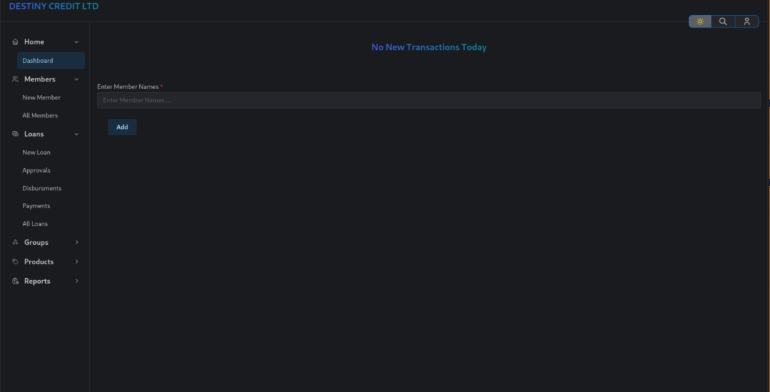770x392 pixels.
Task: Select the Home menu label
Action: (x=34, y=42)
